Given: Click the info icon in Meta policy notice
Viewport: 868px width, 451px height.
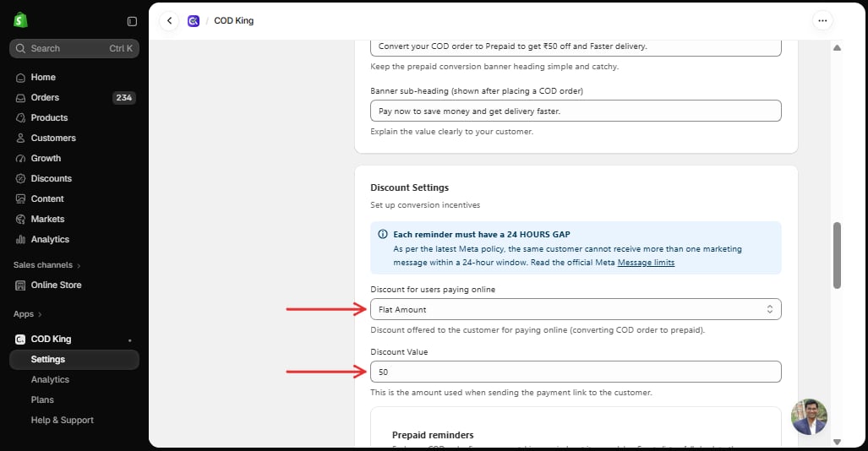Looking at the screenshot, I should (x=383, y=234).
